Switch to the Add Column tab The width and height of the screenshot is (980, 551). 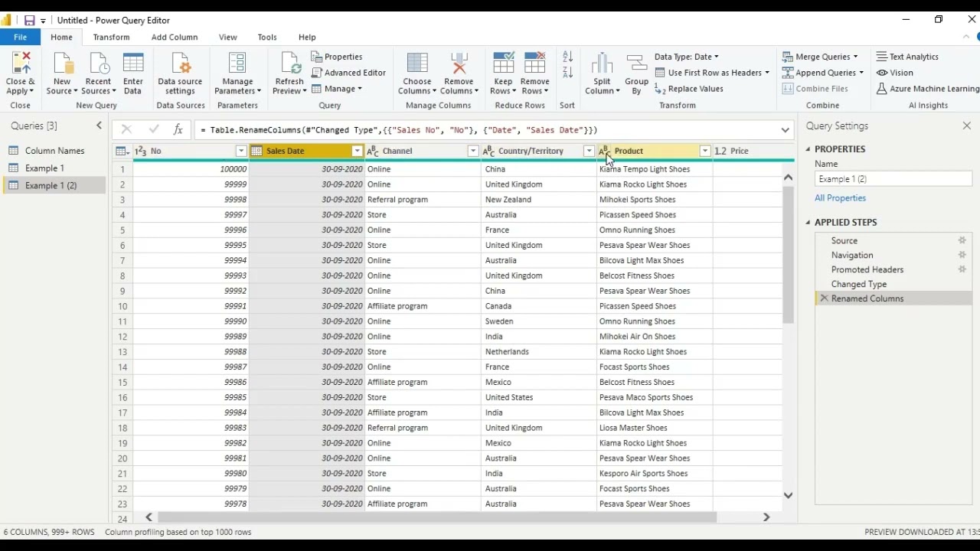[x=175, y=37]
